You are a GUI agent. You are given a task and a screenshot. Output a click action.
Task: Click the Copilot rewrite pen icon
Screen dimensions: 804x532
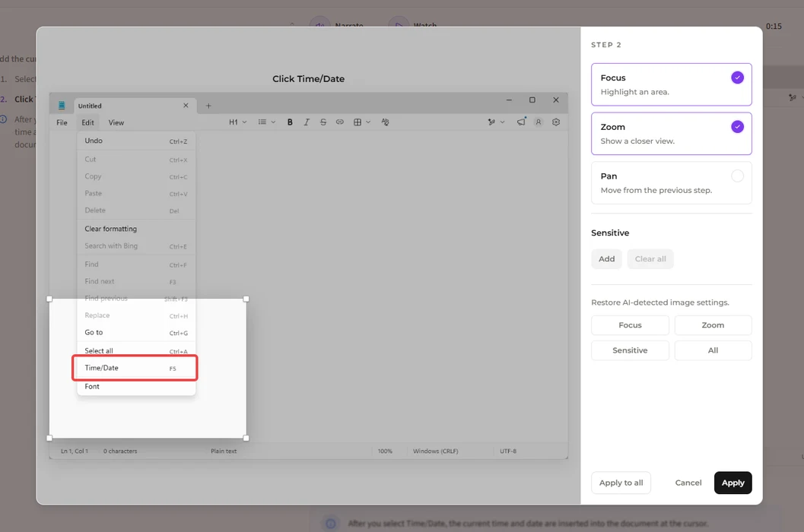pyautogui.click(x=491, y=122)
